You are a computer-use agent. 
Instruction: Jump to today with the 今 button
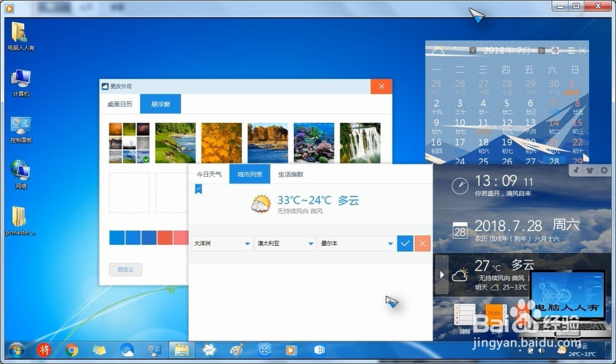[555, 51]
